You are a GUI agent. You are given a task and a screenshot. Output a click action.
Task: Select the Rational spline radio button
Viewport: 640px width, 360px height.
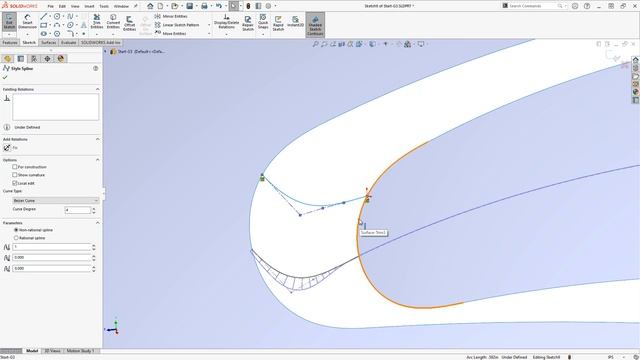point(16,238)
